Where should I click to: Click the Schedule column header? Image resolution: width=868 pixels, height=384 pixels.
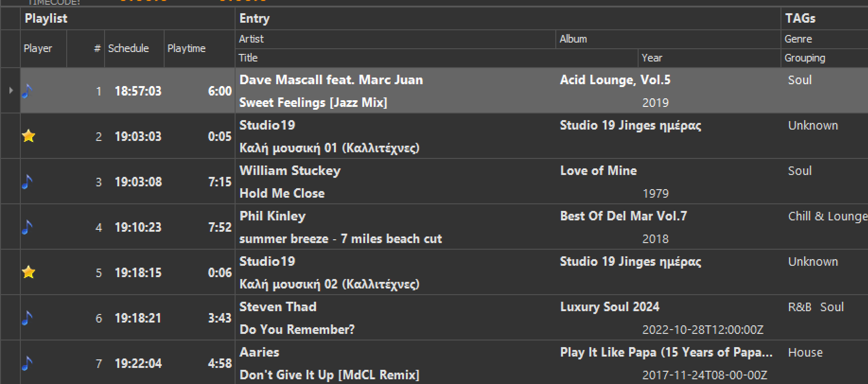pyautogui.click(x=128, y=49)
